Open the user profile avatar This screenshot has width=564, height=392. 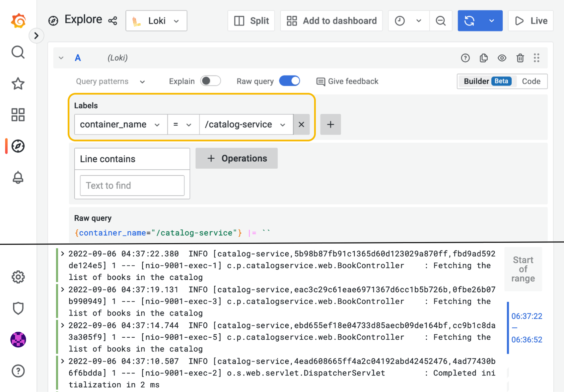[18, 340]
